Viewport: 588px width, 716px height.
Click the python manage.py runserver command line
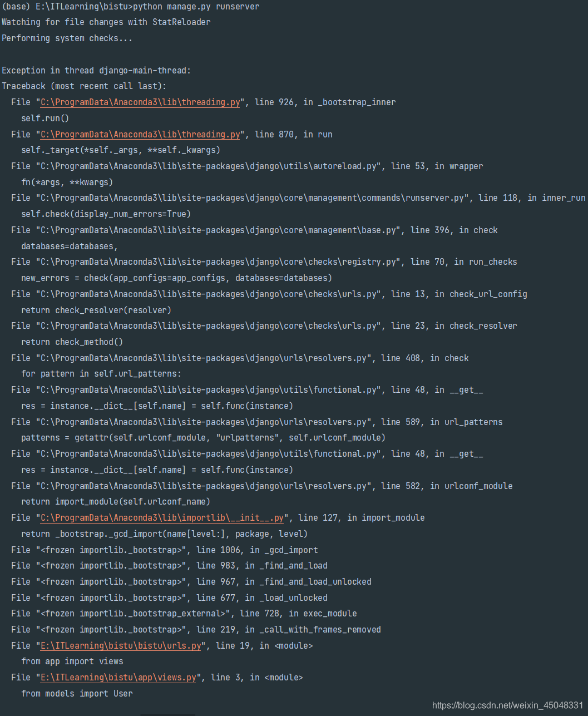click(128, 7)
